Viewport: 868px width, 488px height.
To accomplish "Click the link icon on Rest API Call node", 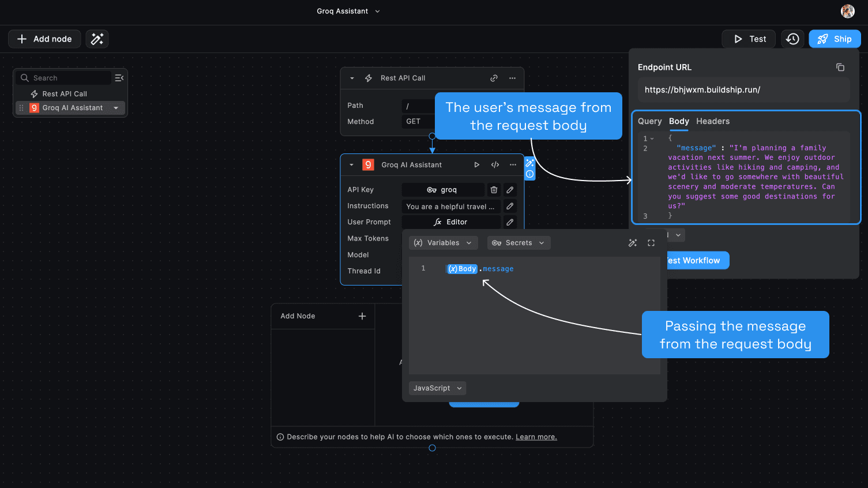I will tap(494, 78).
